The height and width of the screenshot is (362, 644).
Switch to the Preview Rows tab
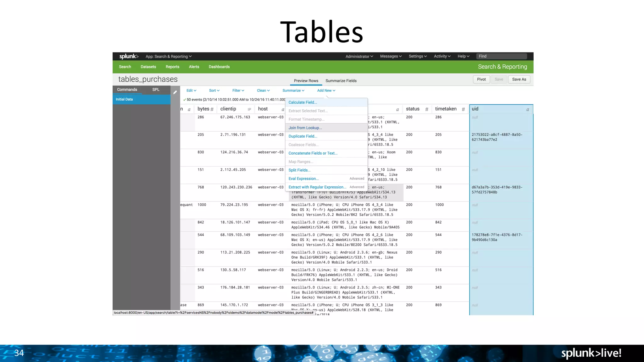[x=306, y=81]
